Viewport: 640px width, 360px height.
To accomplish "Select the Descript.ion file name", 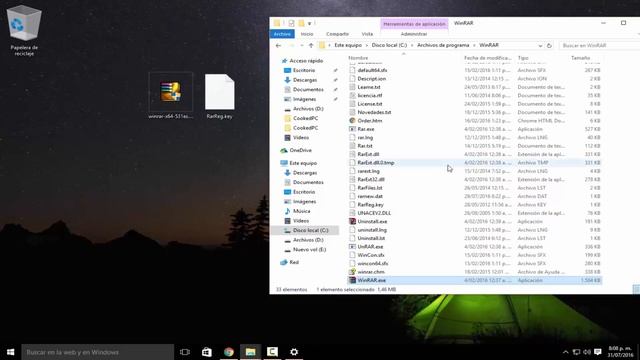I will click(x=371, y=79).
